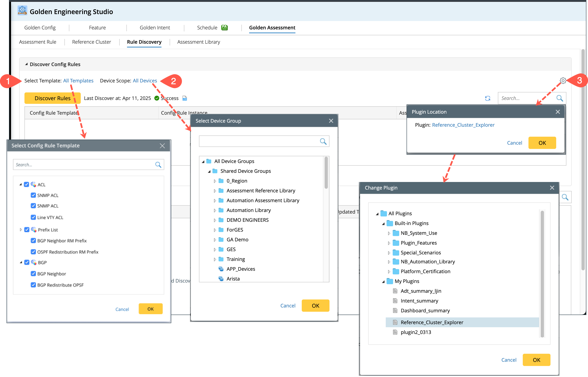Image resolution: width=588 pixels, height=377 pixels.
Task: Click the refresh icon beside search
Action: tap(487, 98)
